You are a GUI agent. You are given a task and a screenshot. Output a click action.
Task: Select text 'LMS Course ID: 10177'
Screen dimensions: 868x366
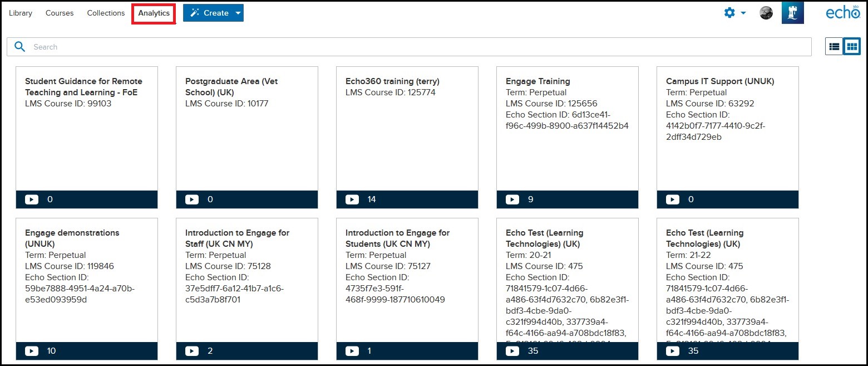coord(227,104)
